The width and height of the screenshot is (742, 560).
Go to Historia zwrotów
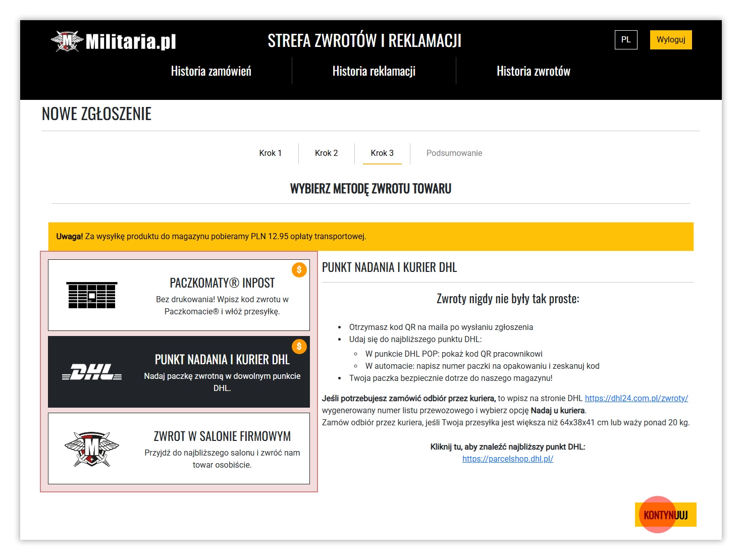534,71
